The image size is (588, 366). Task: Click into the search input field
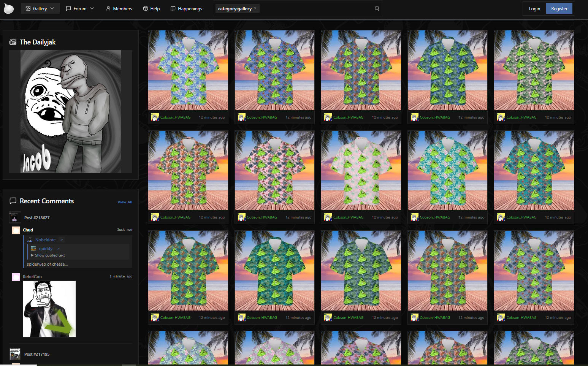pyautogui.click(x=315, y=8)
